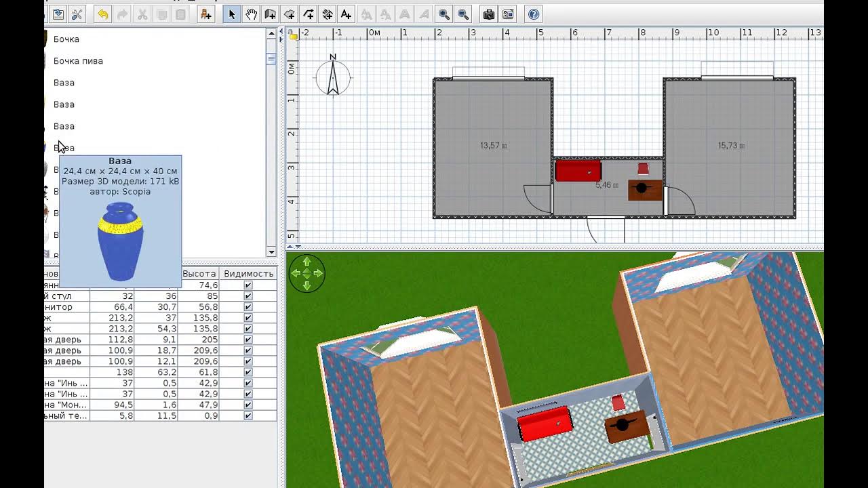Click the height cell 56,8
This screenshot has height=488, width=868.
[x=199, y=307]
